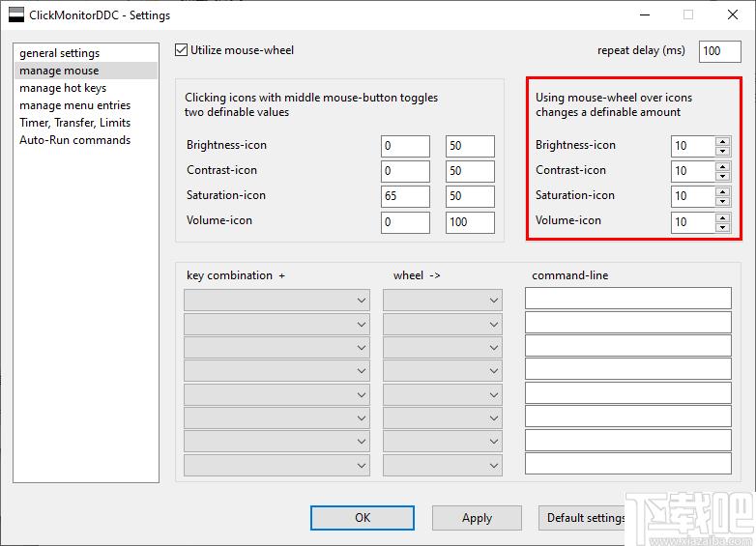Click the second command-line text field

point(628,323)
